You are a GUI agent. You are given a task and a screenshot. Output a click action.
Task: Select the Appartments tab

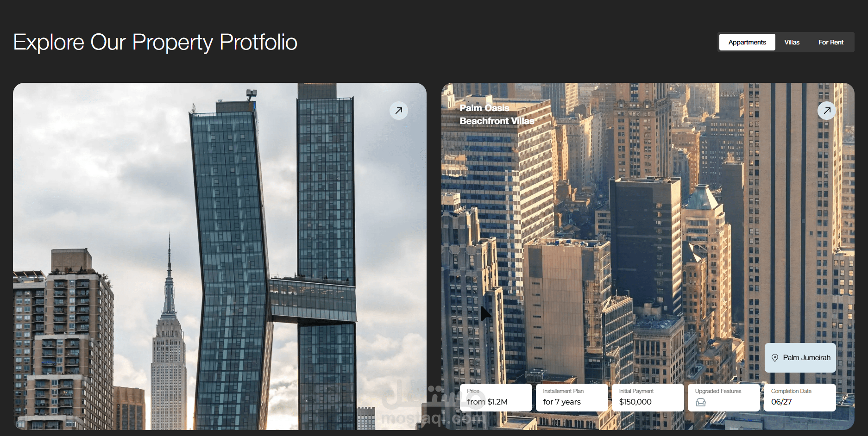click(747, 42)
